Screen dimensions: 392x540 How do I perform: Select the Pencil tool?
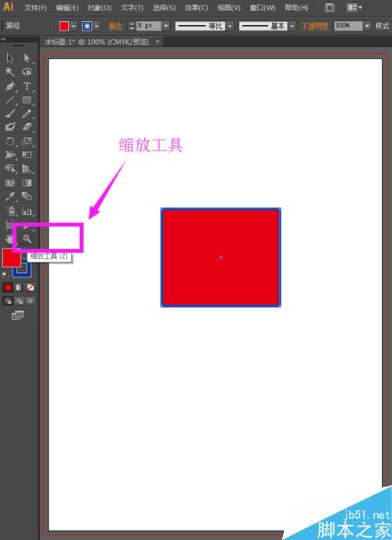27,114
